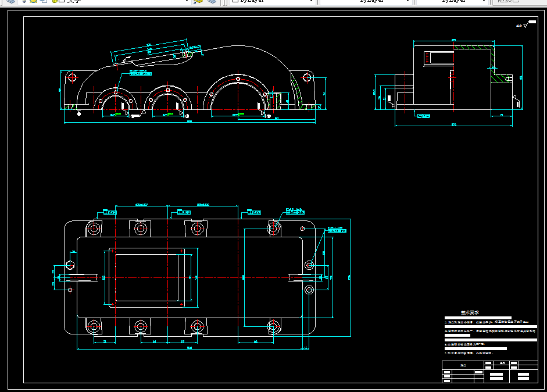Select the tolerance frame above small bore in front view
The width and height of the screenshot is (547, 392).
tap(141, 74)
